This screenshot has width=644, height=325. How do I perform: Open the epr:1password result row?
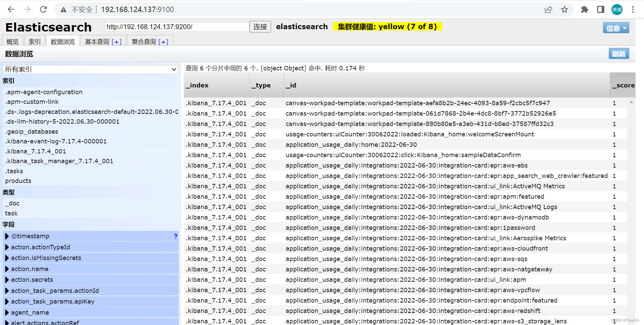406,227
